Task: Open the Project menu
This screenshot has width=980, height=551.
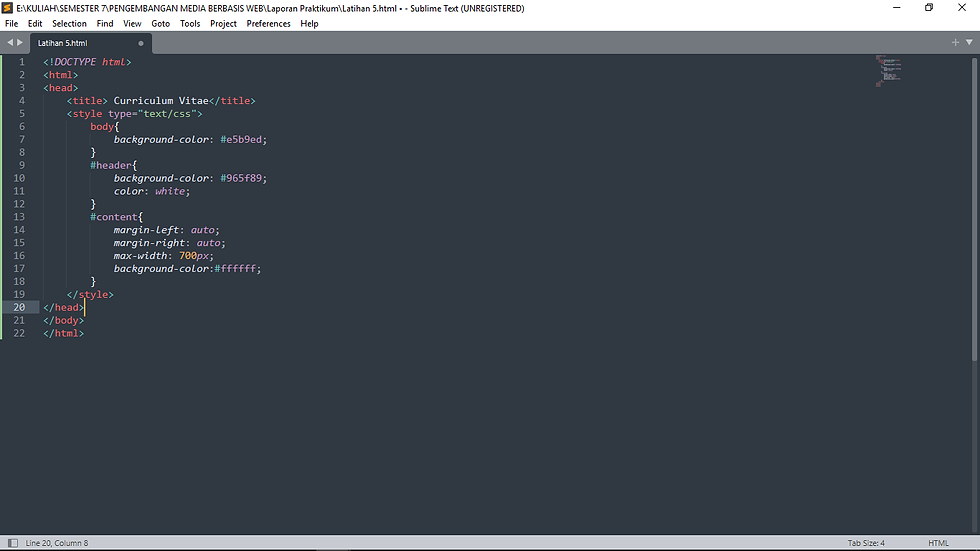Action: coord(223,24)
